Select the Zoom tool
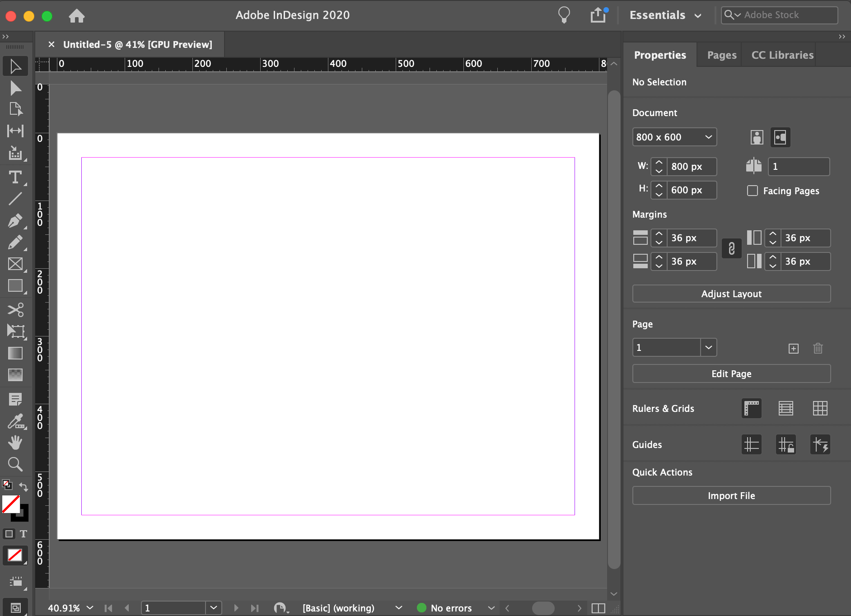This screenshot has height=616, width=851. (15, 464)
